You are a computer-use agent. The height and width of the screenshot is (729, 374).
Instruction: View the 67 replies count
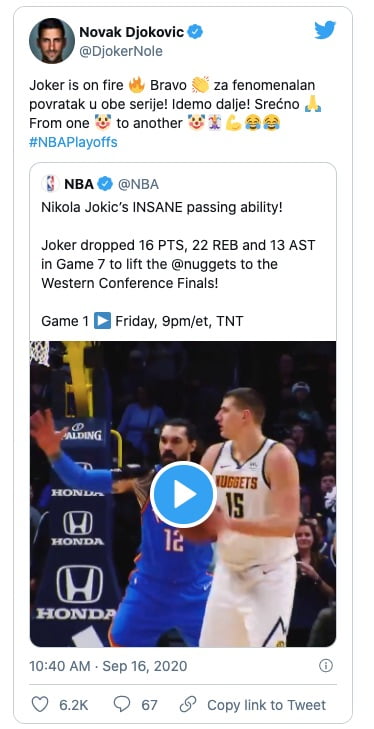(x=149, y=705)
